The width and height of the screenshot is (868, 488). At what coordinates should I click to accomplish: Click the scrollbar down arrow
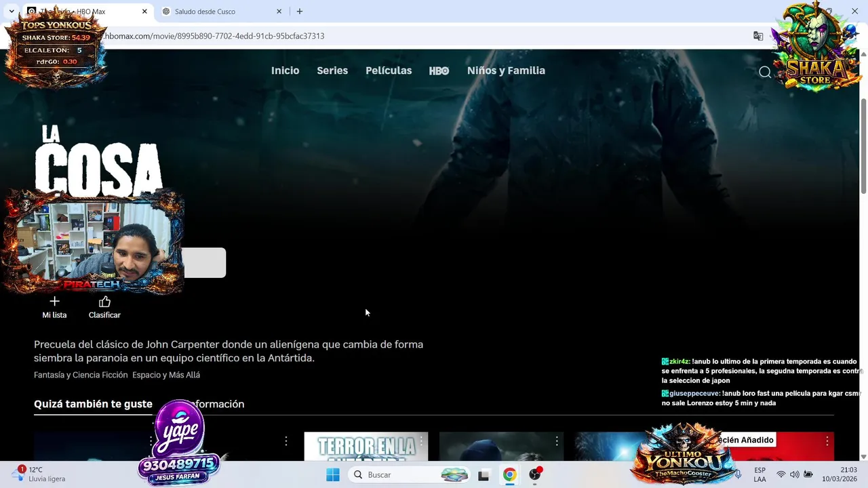863,457
